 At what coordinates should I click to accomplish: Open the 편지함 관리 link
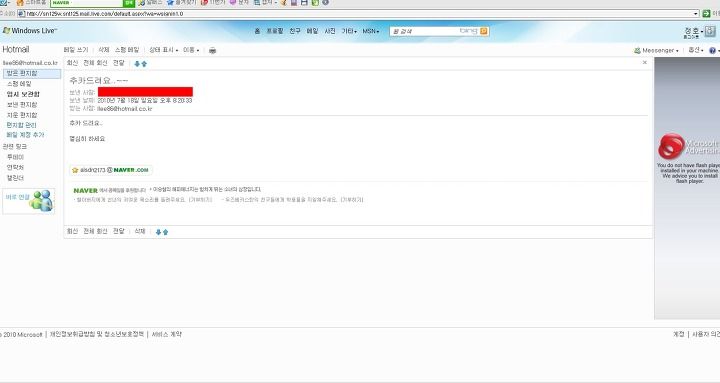[21, 125]
